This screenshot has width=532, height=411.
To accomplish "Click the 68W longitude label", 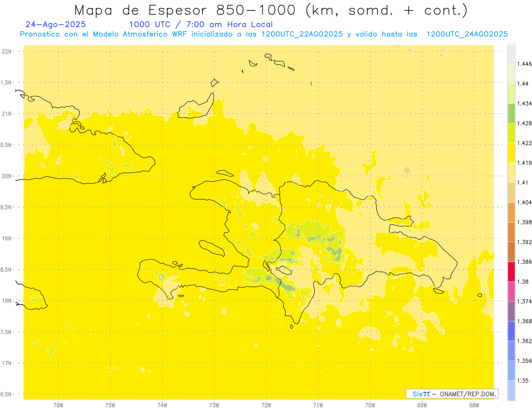I will point(474,405).
